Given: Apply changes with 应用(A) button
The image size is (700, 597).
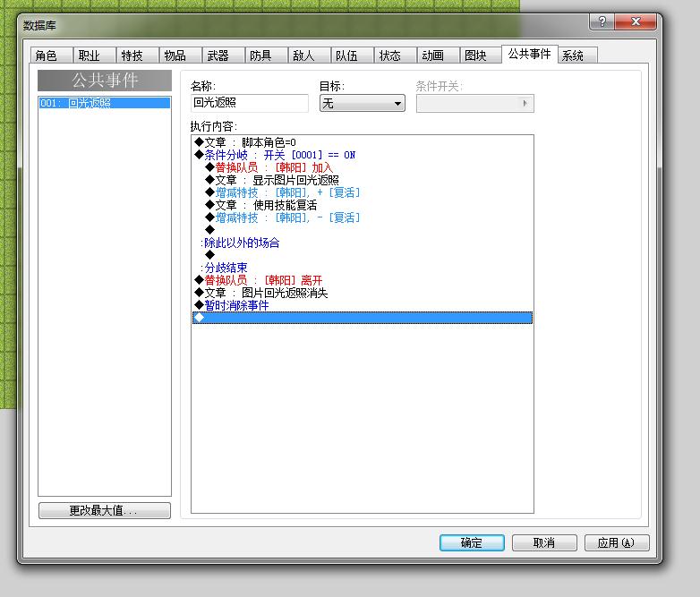Looking at the screenshot, I should click(617, 543).
